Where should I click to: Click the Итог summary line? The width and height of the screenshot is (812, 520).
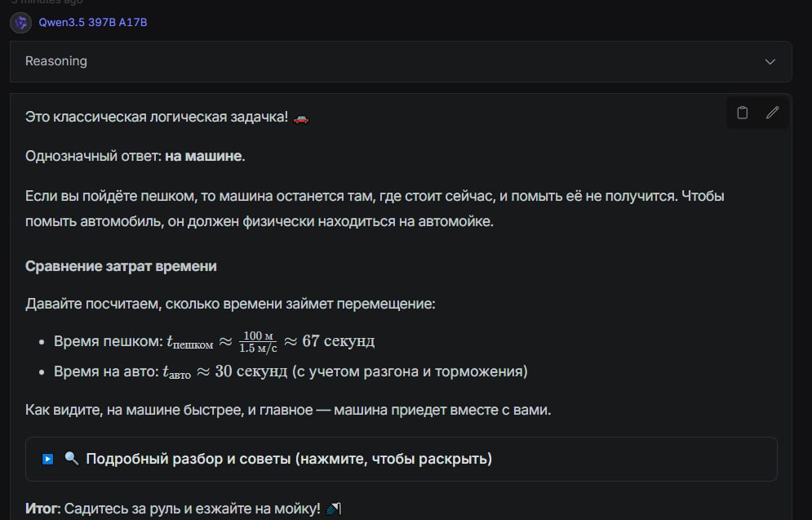coord(173,509)
